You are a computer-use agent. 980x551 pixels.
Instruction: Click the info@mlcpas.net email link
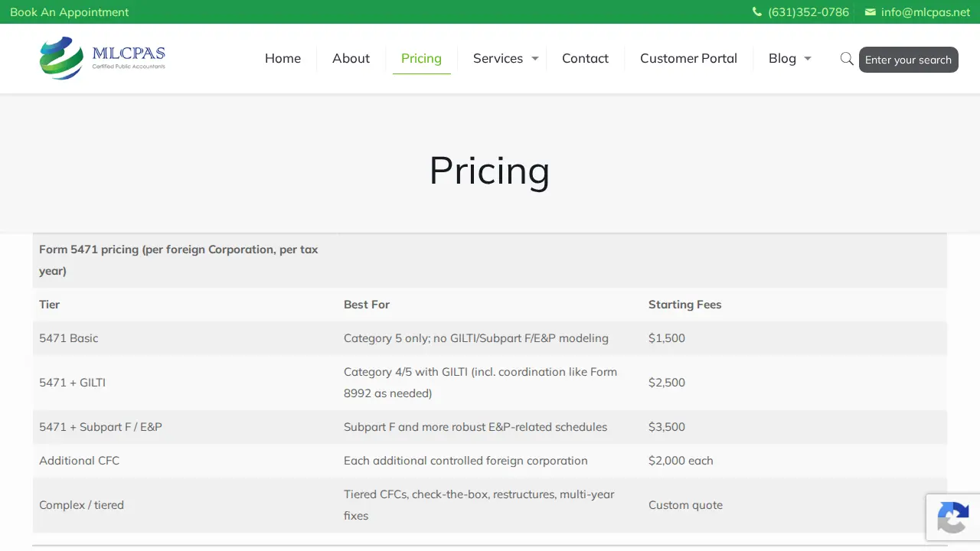tap(926, 12)
